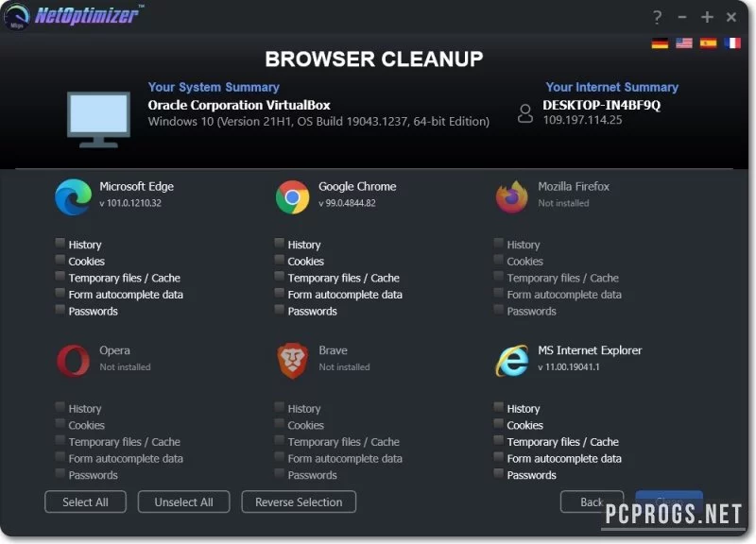This screenshot has height=544, width=756.
Task: Enable History checkbox under MS Internet Explorer
Action: tap(499, 407)
